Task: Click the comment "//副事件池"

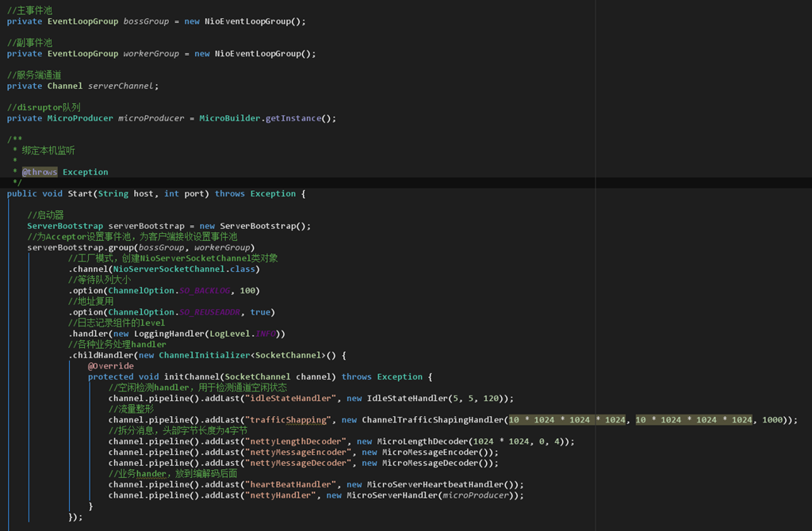Action: tap(29, 43)
